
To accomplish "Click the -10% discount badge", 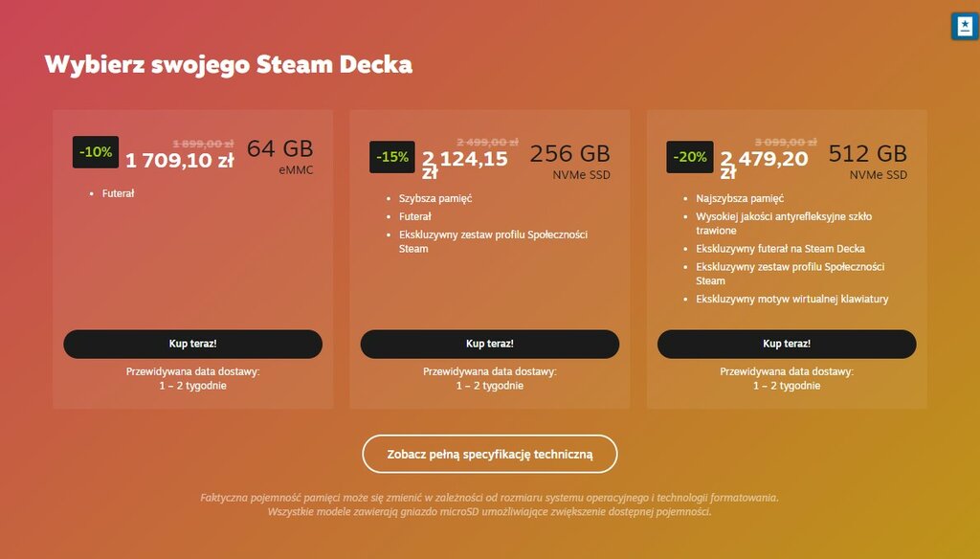I will coord(95,152).
